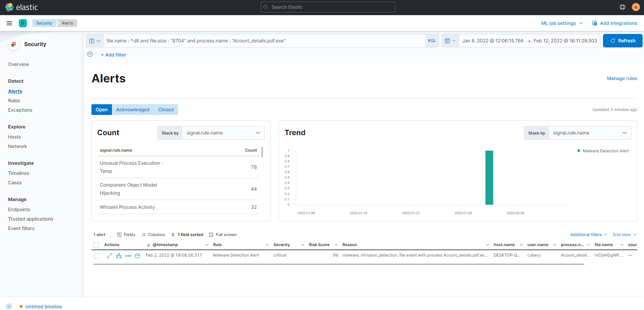Select all alerts header checkbox
Screen dimensions: 644x310
point(96,245)
